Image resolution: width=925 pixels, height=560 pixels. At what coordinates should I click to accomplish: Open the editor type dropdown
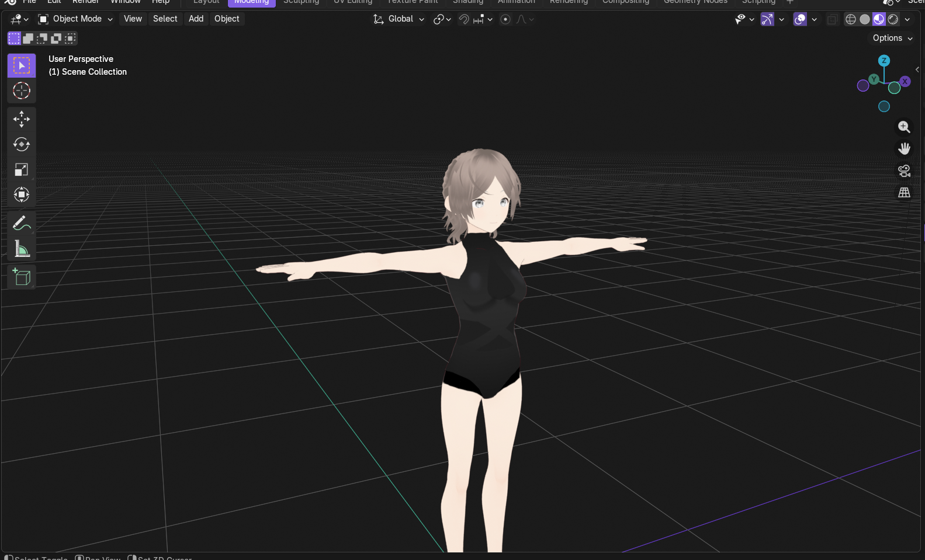click(x=20, y=19)
